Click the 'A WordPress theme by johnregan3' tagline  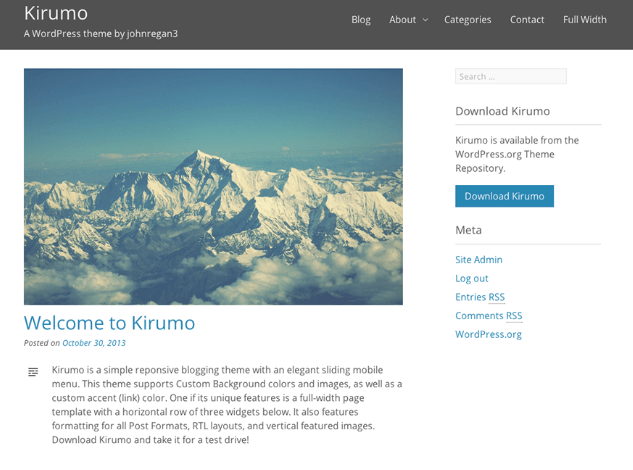[x=101, y=34]
